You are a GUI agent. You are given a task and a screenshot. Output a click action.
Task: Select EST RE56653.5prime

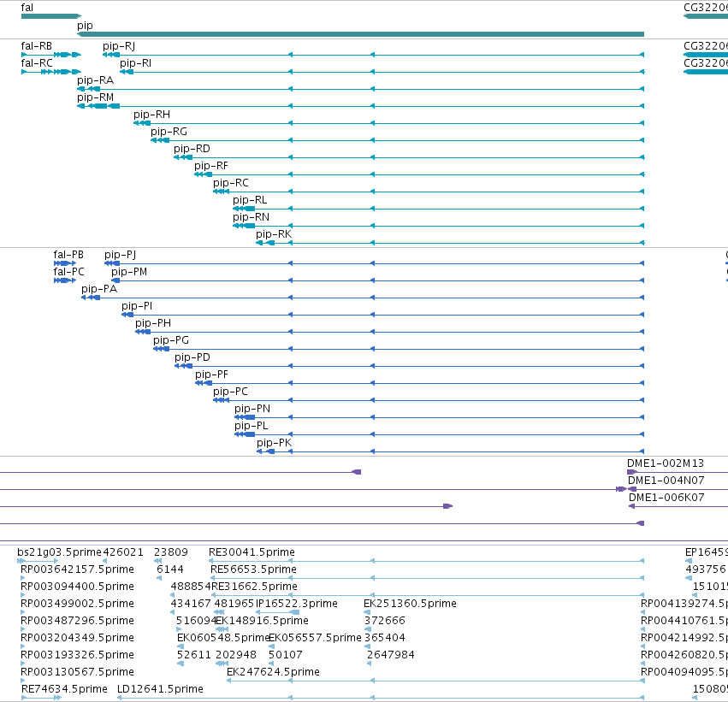[253, 569]
